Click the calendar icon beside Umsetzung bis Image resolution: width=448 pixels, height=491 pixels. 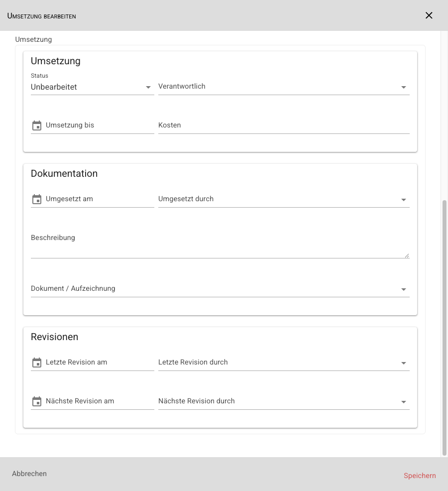37,125
